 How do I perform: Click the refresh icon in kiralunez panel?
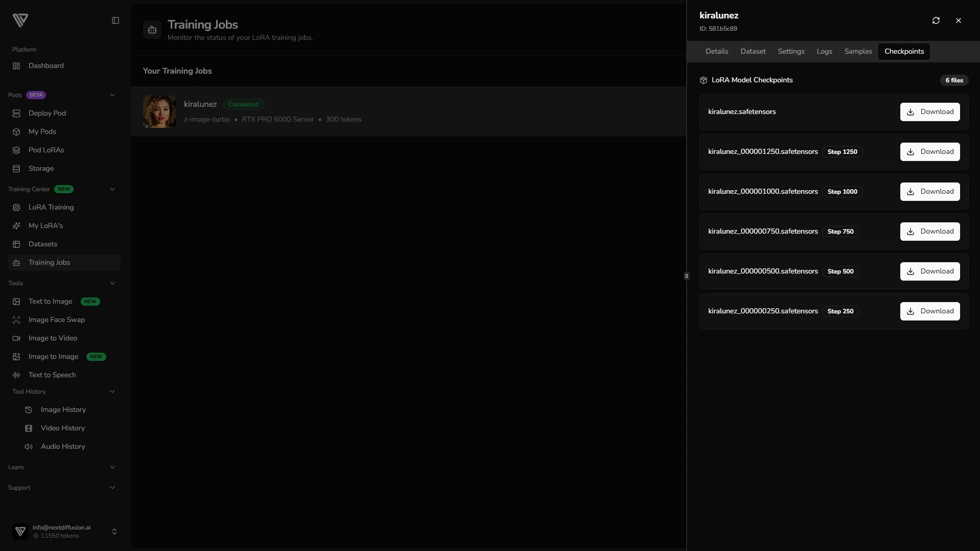(936, 20)
